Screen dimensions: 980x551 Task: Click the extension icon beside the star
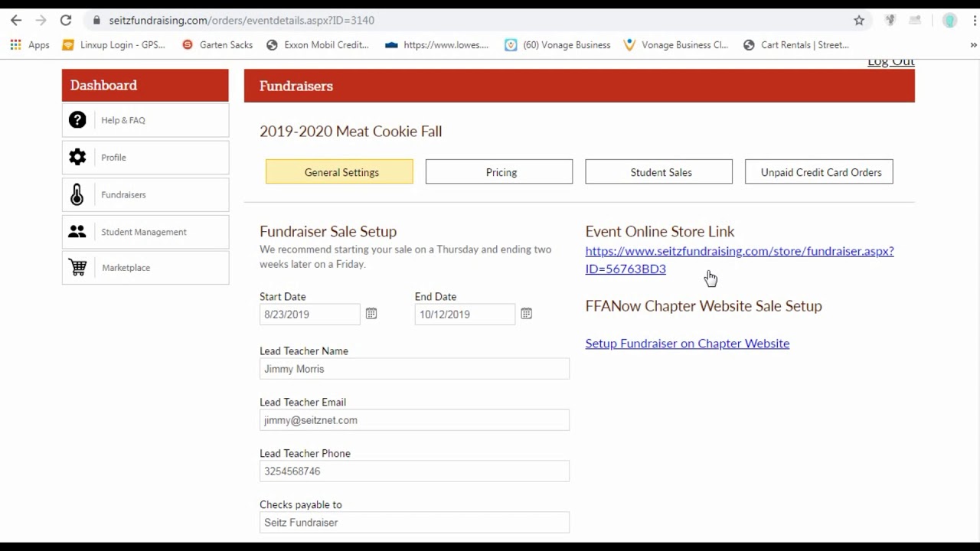(890, 21)
